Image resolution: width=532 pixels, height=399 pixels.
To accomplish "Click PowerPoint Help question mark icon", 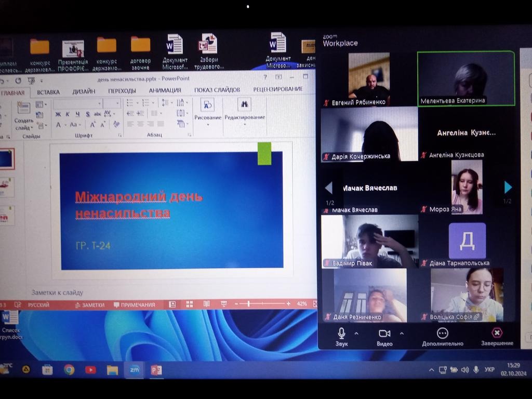I will click(x=265, y=77).
